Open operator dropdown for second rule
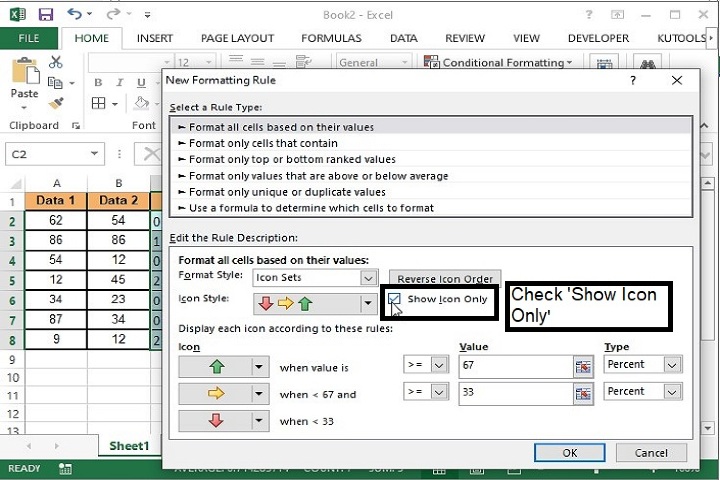Viewport: 720px width, 480px height. [x=439, y=392]
